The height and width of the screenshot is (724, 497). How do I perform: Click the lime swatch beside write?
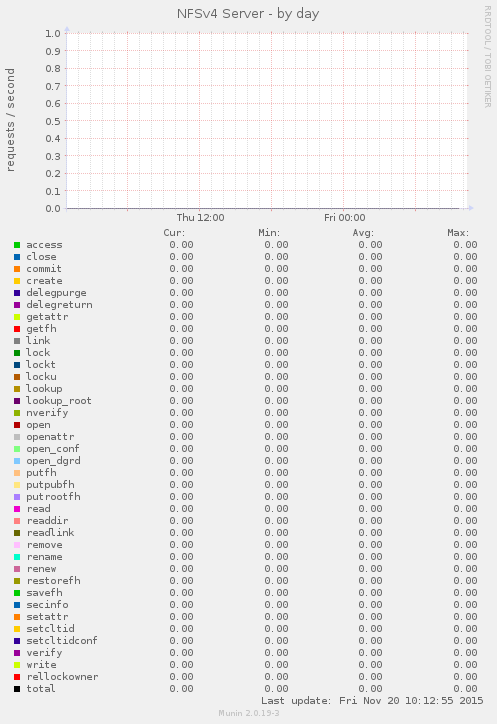tap(17, 665)
